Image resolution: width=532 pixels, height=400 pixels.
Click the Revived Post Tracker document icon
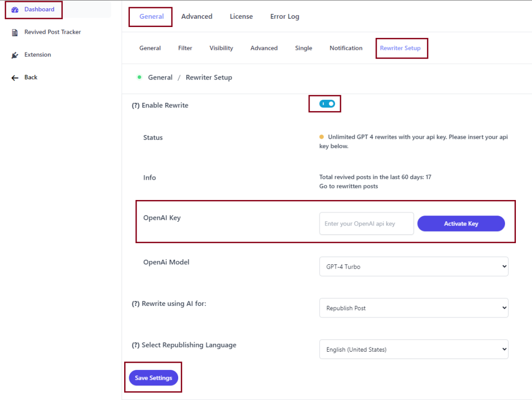(x=15, y=32)
